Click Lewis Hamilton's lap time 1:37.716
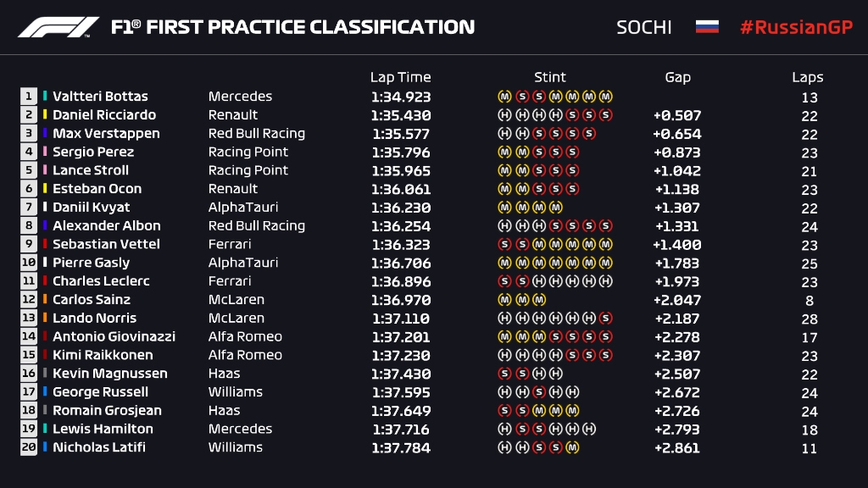The image size is (868, 488). pyautogui.click(x=400, y=429)
